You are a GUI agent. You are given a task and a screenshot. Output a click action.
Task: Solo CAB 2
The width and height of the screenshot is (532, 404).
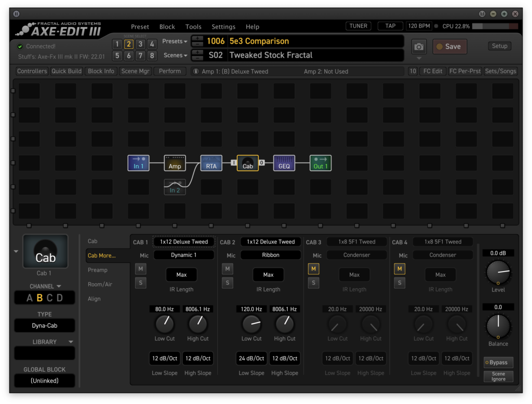tap(228, 282)
